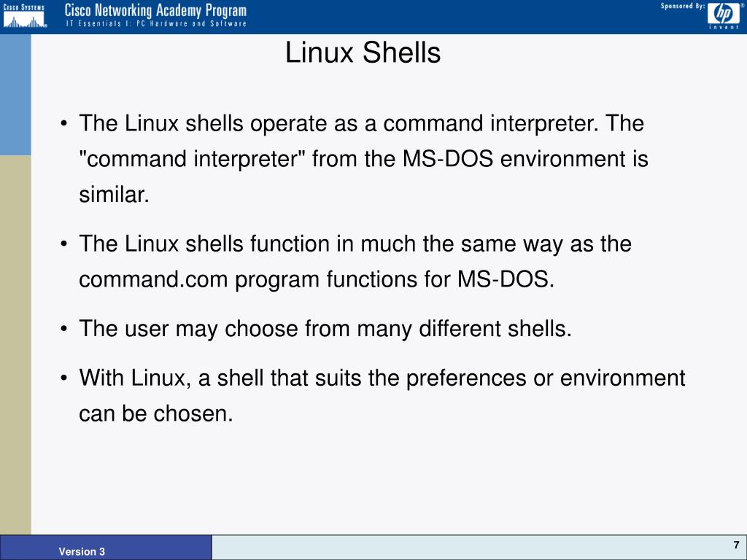Click the slide number 7

pyautogui.click(x=736, y=545)
